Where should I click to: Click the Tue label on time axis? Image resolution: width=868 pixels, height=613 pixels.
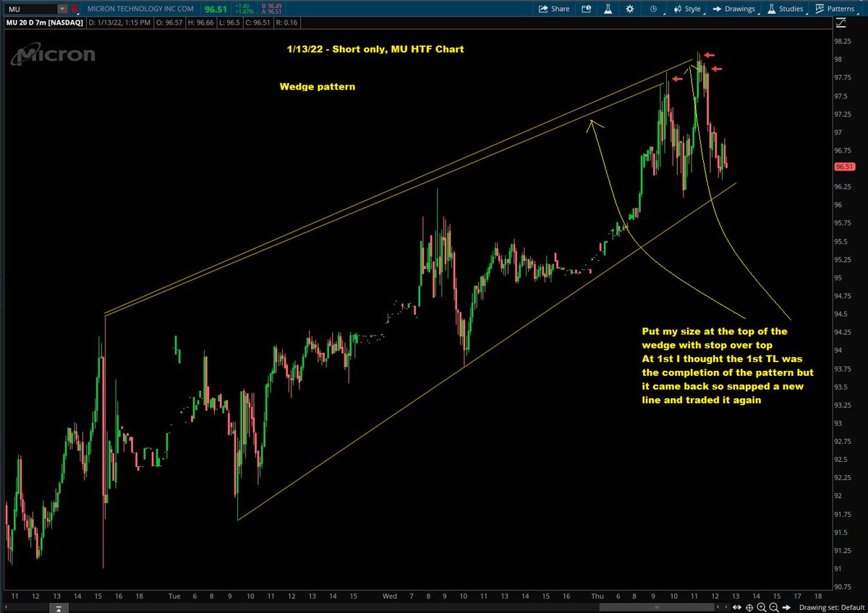[x=174, y=597]
